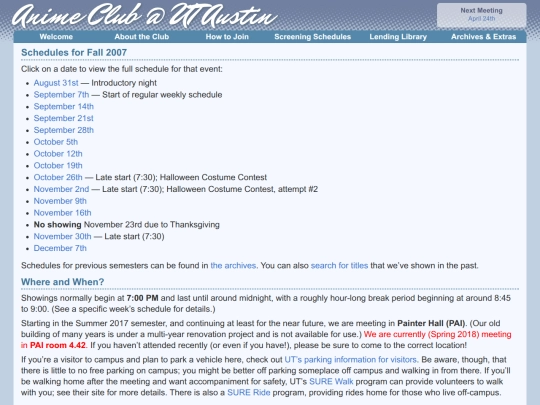Follow the 'search for titles' link

(339, 266)
